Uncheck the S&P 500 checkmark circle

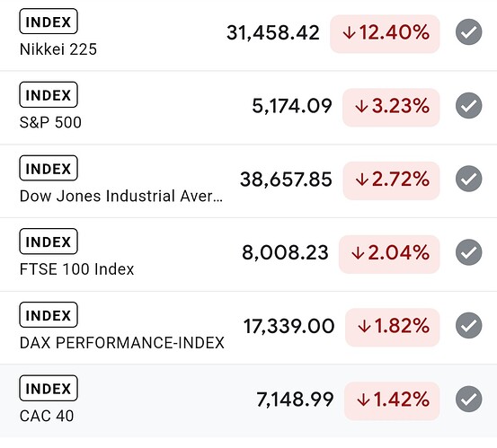coord(469,105)
